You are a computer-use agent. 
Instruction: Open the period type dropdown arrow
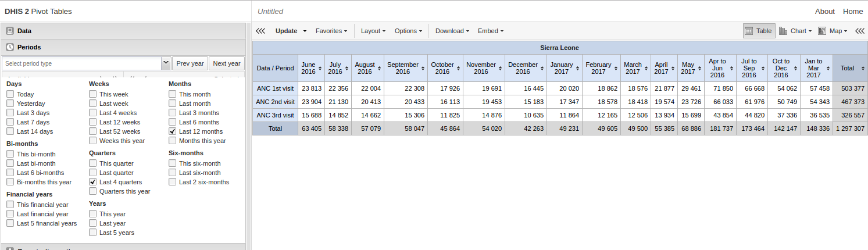coord(166,63)
